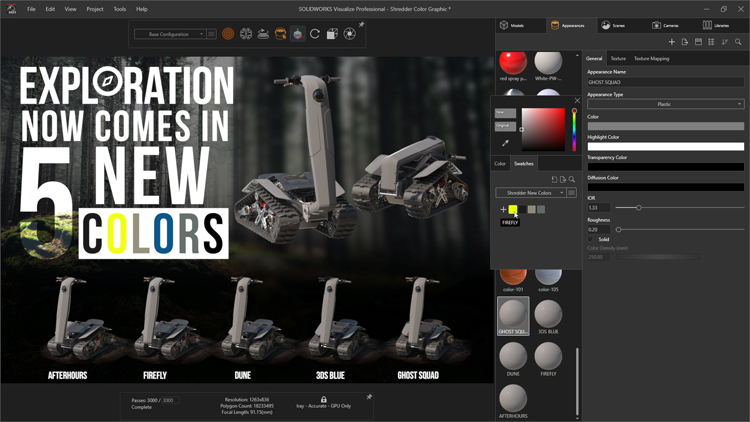Unpin the main toolbar with the pin icon

coord(362,24)
